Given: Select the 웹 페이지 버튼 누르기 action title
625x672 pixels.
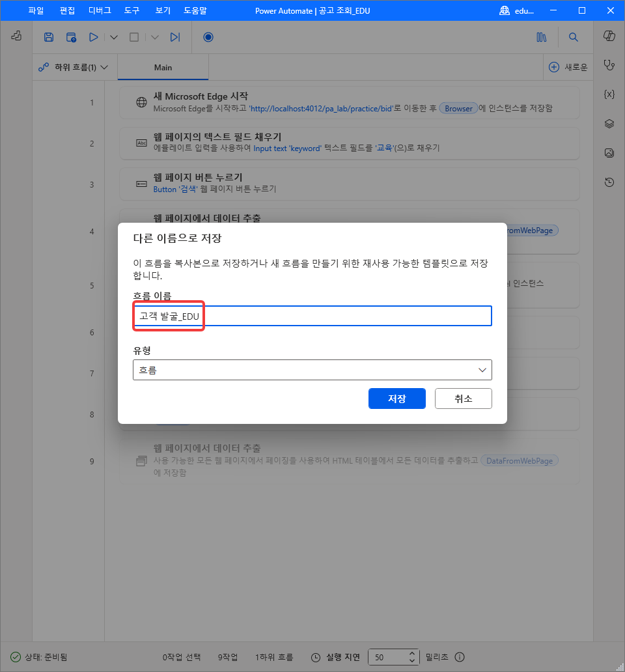Looking at the screenshot, I should [x=198, y=177].
